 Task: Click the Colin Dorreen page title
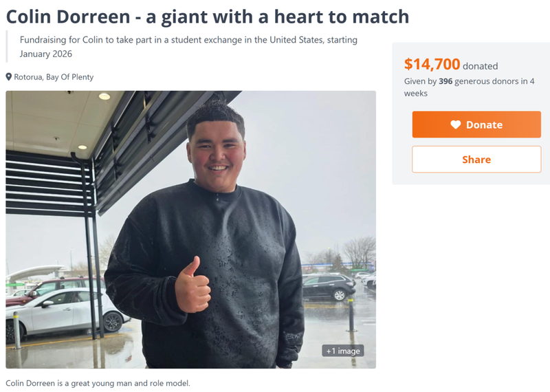[x=208, y=17]
